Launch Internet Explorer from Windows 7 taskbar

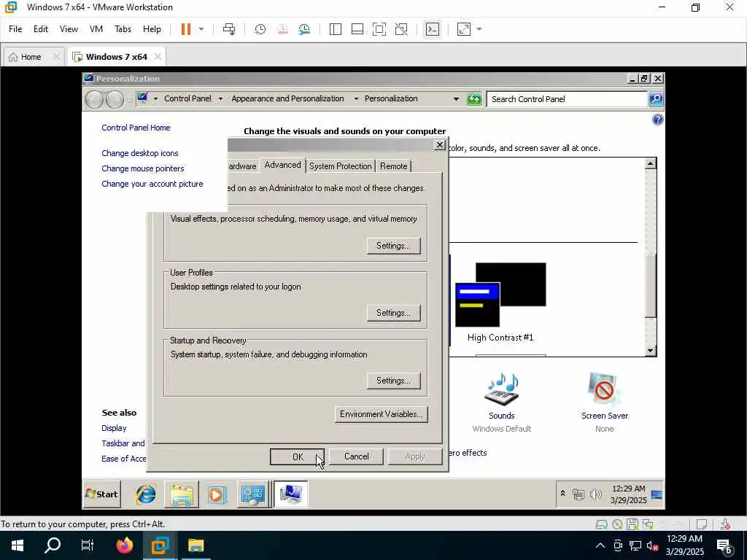[x=145, y=494]
